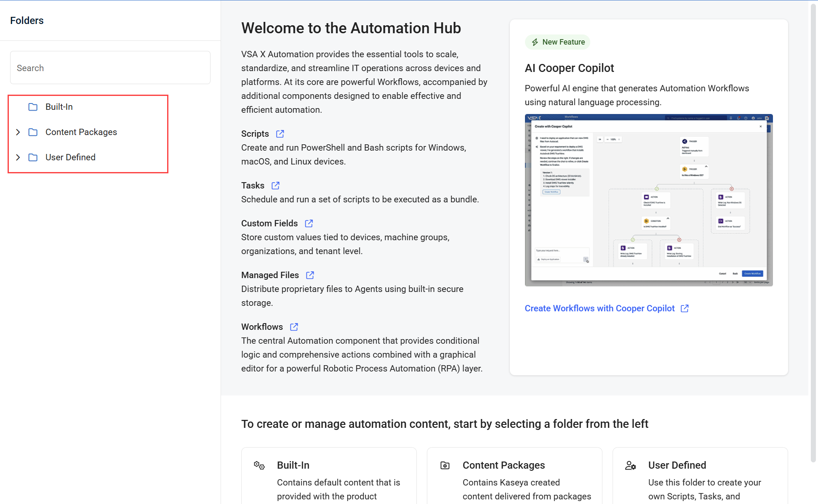Click the Managed Files heading link
818x504 pixels.
270,275
